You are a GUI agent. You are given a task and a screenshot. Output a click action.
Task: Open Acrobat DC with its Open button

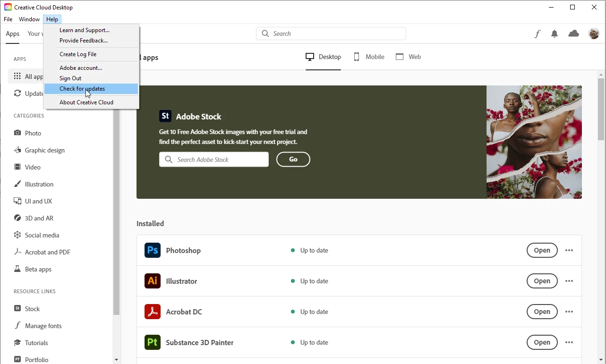[x=542, y=312]
